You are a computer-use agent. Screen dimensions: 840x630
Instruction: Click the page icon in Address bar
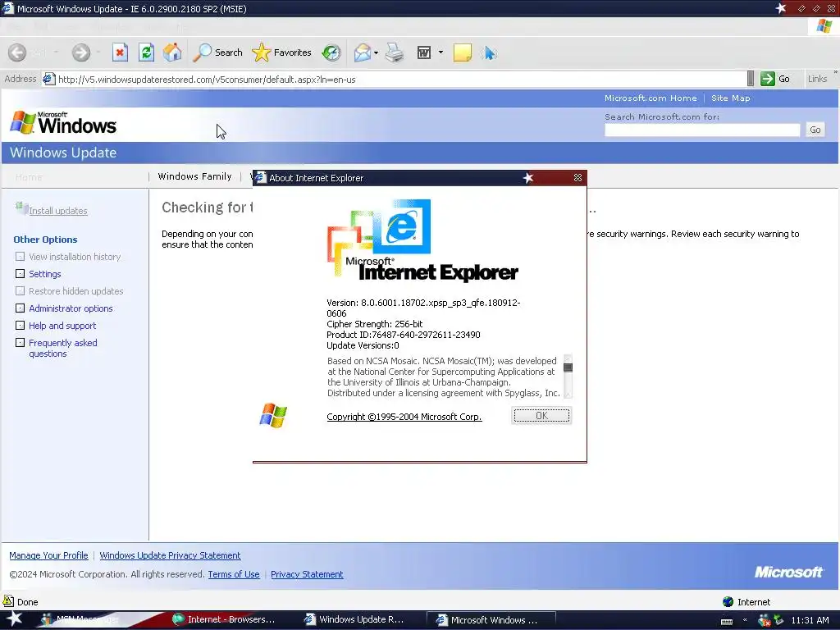coord(48,79)
